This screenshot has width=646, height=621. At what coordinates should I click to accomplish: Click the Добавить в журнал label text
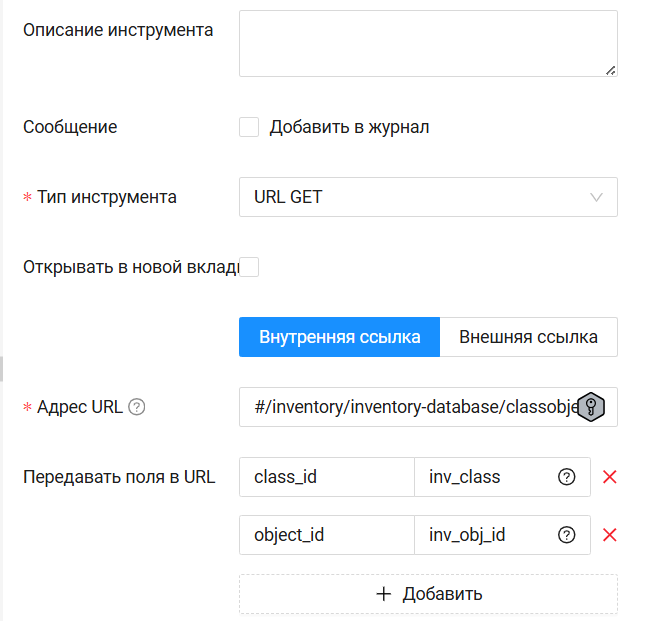(x=349, y=127)
